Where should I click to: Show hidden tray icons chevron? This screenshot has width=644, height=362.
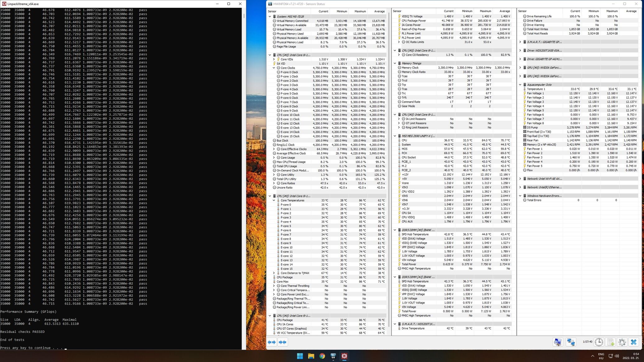(592, 356)
